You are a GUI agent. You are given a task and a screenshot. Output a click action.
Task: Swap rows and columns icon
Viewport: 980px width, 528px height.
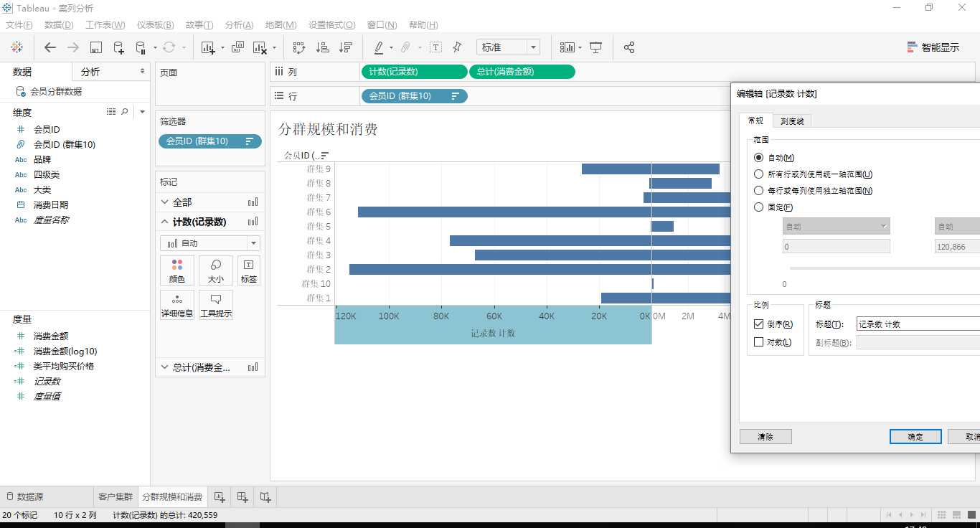coord(299,47)
